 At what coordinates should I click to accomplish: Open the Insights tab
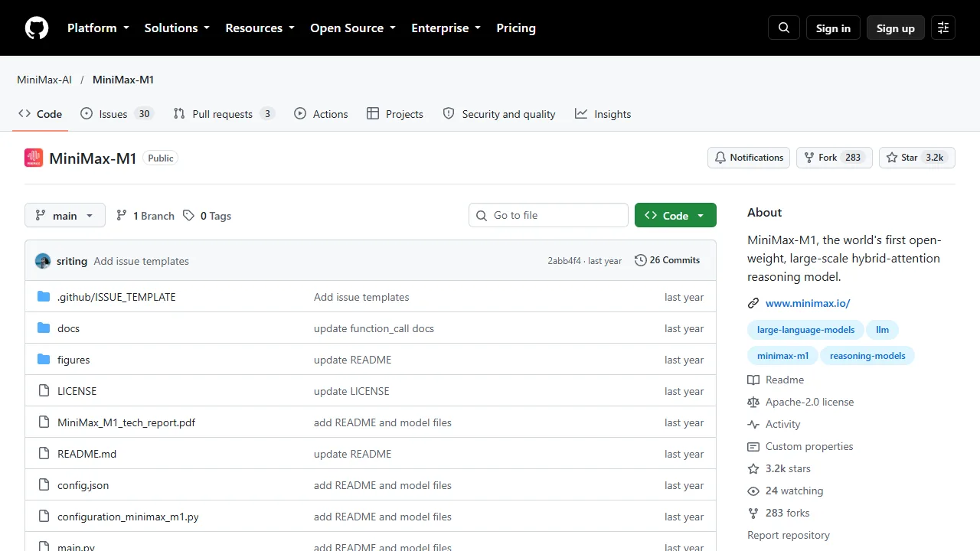click(603, 114)
